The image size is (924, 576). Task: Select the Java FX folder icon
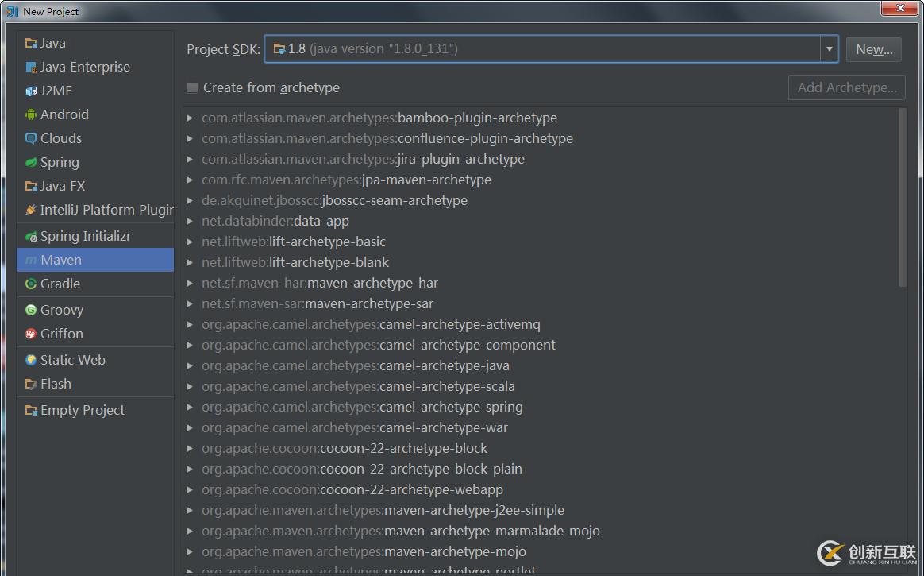point(31,186)
